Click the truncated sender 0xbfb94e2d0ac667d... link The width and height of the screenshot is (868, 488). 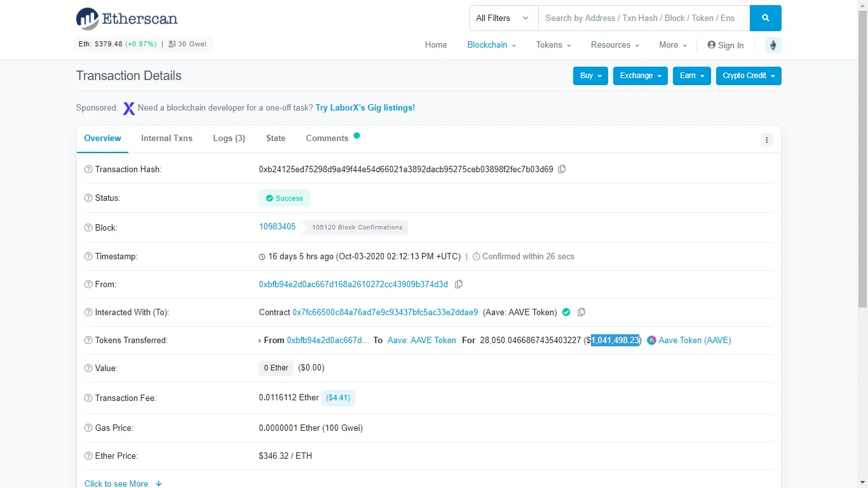pyautogui.click(x=328, y=341)
